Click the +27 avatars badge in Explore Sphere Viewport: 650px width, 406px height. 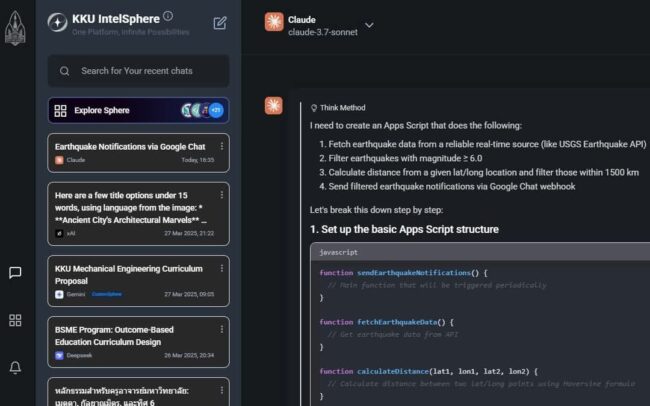point(216,110)
